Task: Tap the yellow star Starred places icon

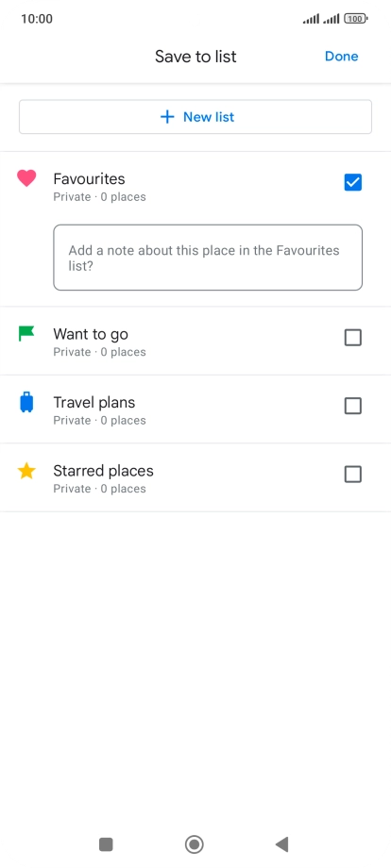Action: click(26, 471)
